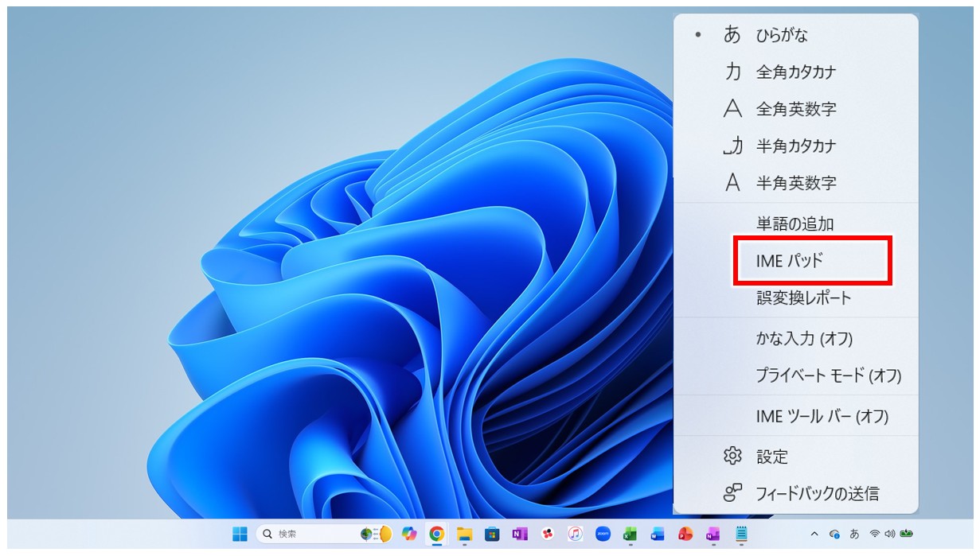Open Word from the taskbar
The width and height of the screenshot is (980, 556).
click(658, 534)
